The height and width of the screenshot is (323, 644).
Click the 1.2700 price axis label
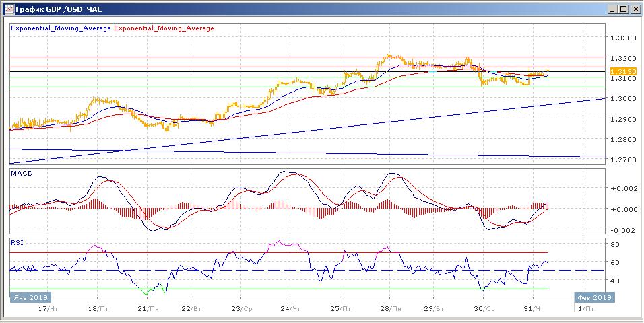pyautogui.click(x=622, y=160)
